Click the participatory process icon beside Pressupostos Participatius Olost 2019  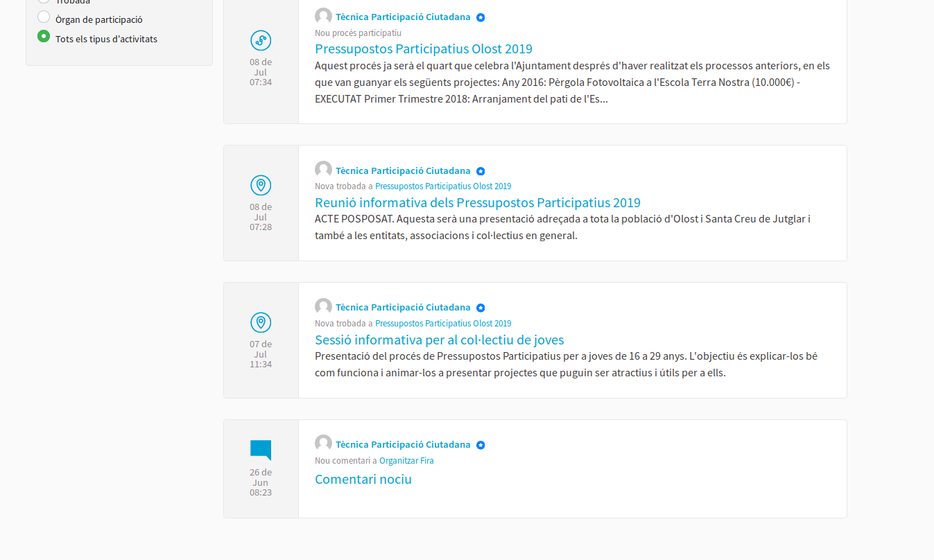pos(261,41)
